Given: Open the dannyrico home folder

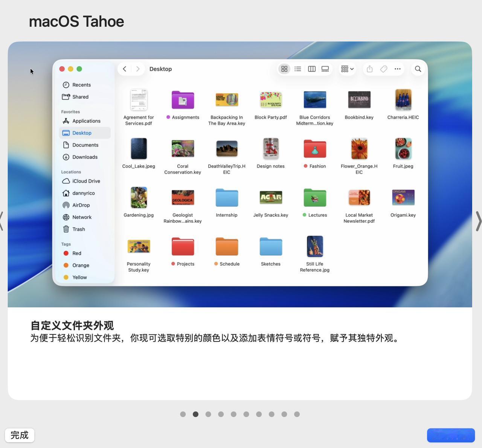Looking at the screenshot, I should (85, 193).
